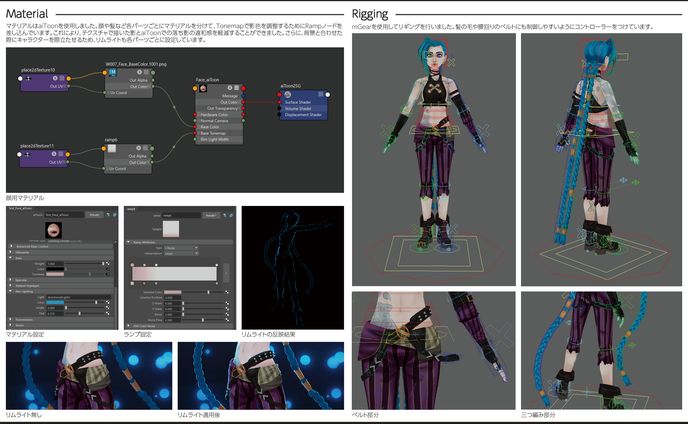Collapse the Base section in material settings
688x424 pixels.
(x=10, y=258)
